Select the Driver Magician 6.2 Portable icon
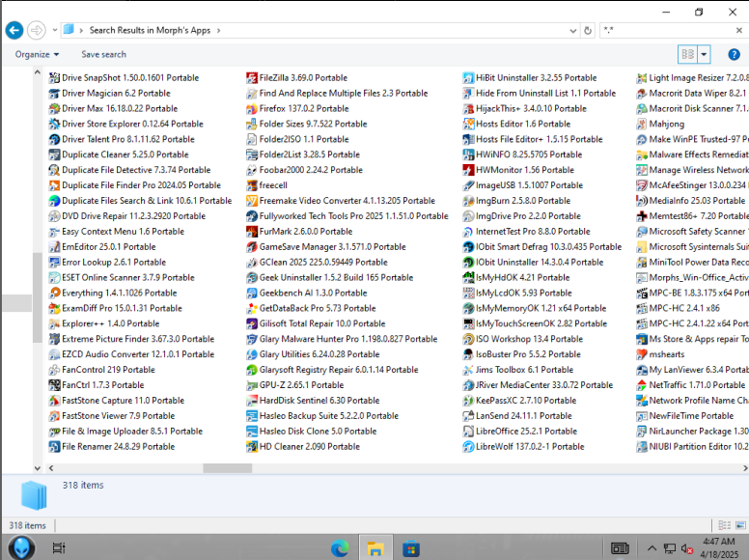This screenshot has width=749, height=560. tap(54, 94)
